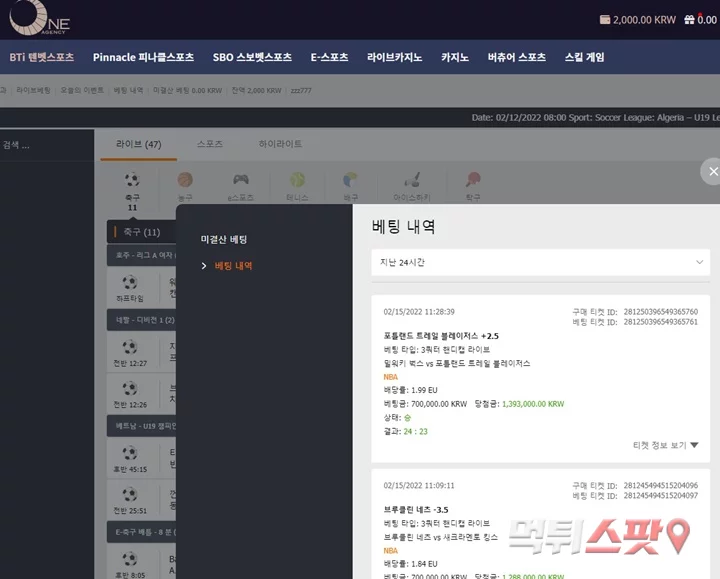Click the 검색 search field
Viewport: 720px width, 579px height.
coord(47,145)
